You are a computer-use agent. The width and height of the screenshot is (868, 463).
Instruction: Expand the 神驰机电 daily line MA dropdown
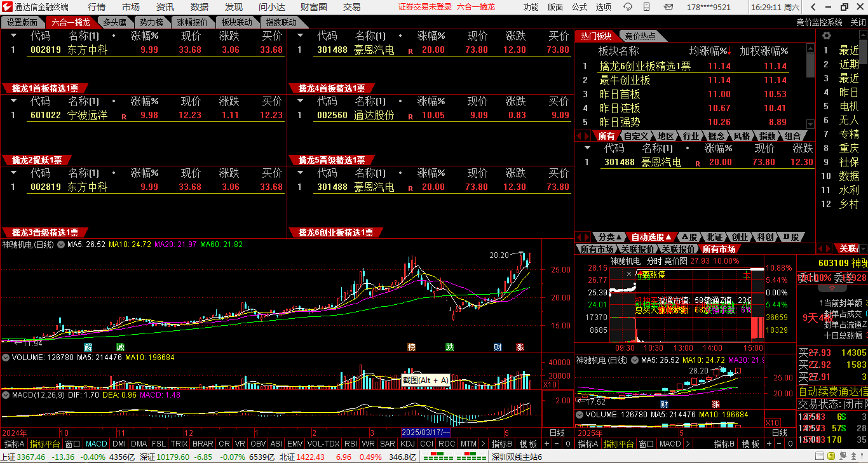pos(61,245)
